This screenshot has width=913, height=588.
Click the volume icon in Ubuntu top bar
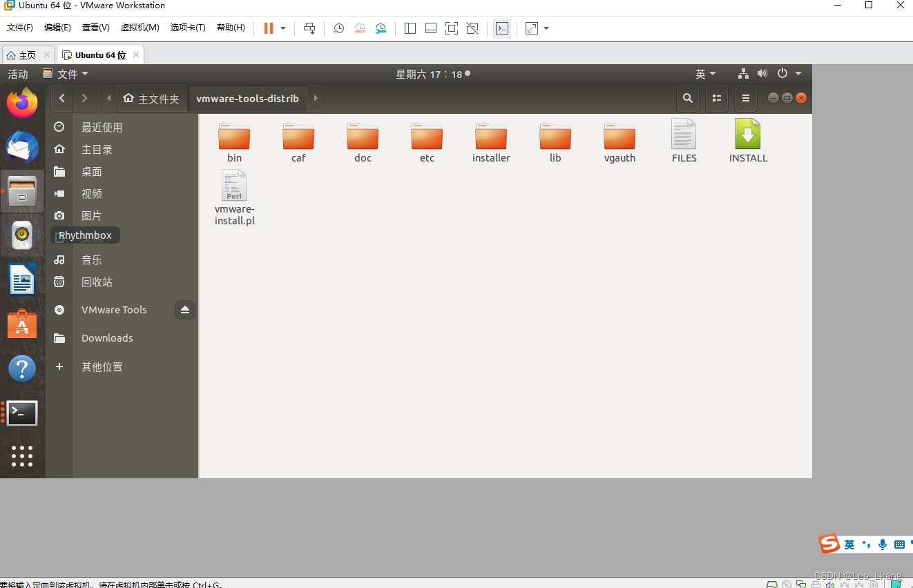coord(762,73)
